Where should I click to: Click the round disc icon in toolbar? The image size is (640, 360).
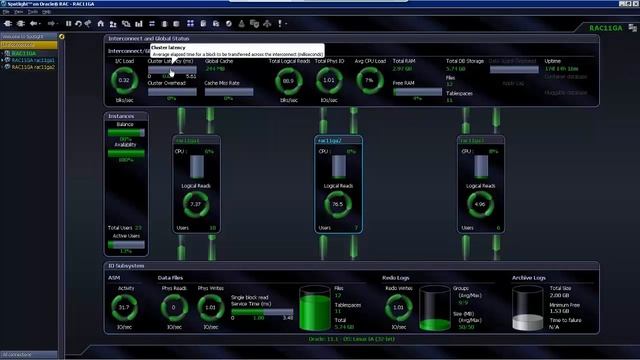tap(229, 24)
